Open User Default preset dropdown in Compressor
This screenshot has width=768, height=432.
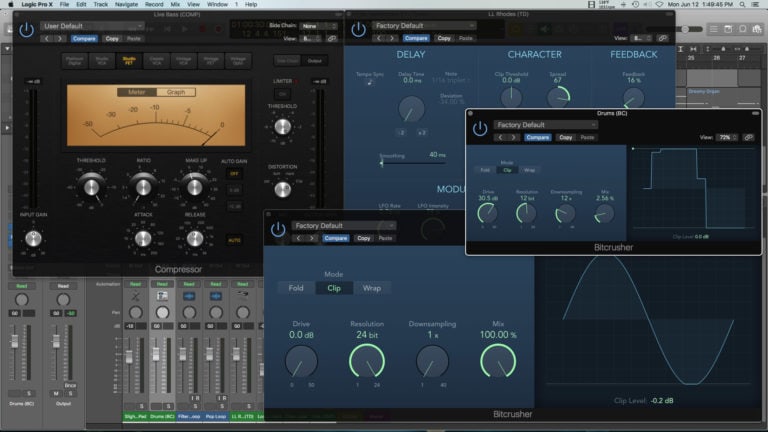pyautogui.click(x=93, y=26)
